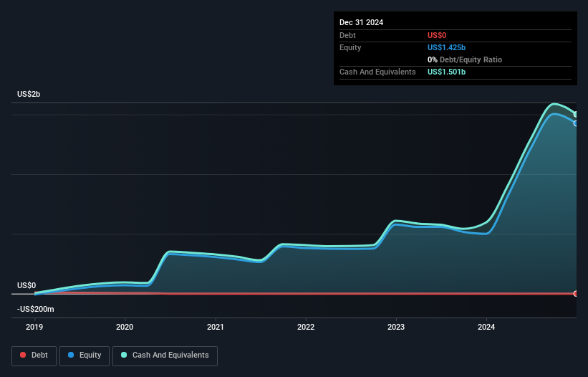The width and height of the screenshot is (588, 377).
Task: Click the -US$200m y-axis label
Action: pyautogui.click(x=36, y=309)
